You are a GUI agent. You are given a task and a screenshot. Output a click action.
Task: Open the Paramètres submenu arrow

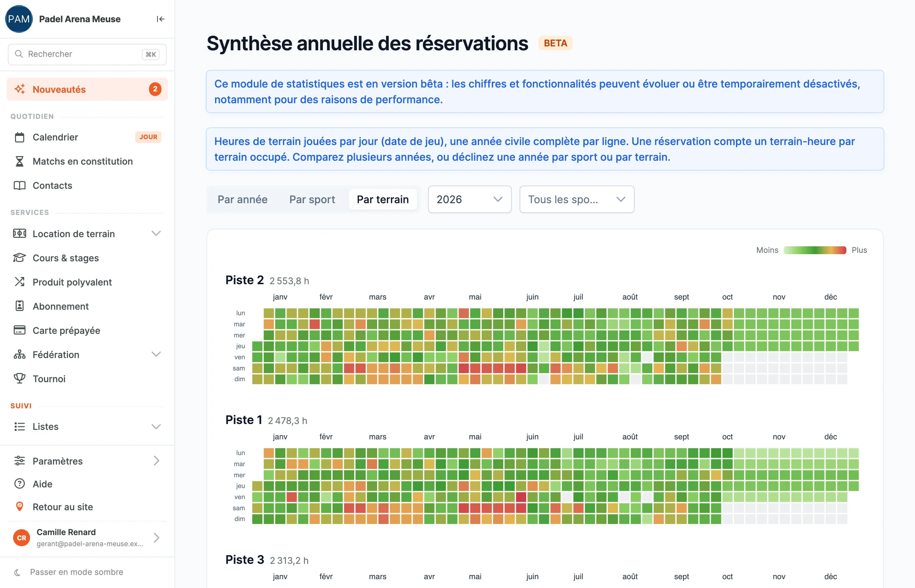pos(156,461)
